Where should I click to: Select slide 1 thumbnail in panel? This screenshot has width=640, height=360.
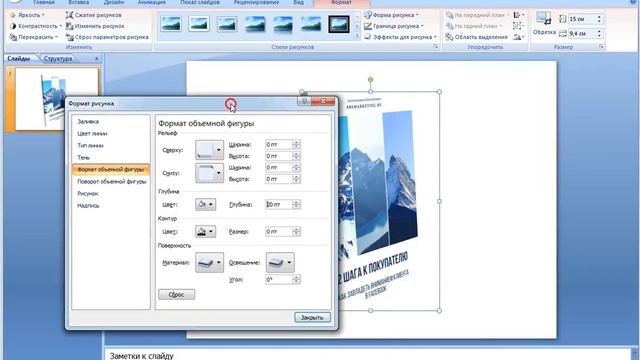coord(57,99)
